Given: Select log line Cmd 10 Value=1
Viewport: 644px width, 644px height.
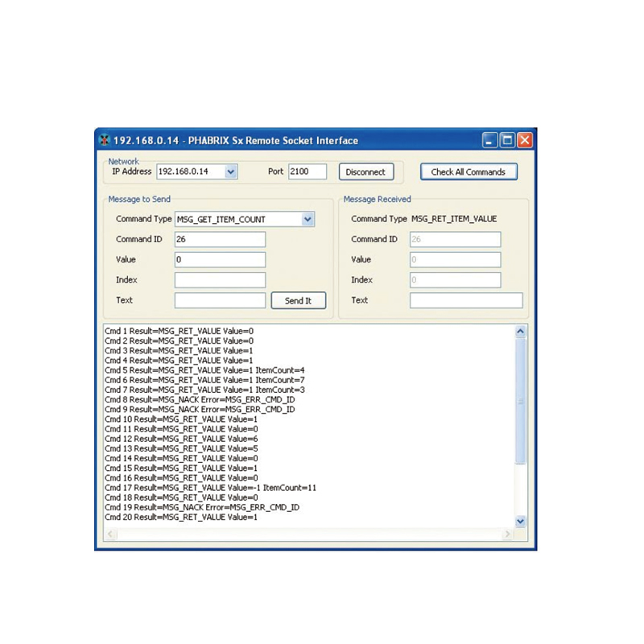Looking at the screenshot, I should click(x=181, y=419).
